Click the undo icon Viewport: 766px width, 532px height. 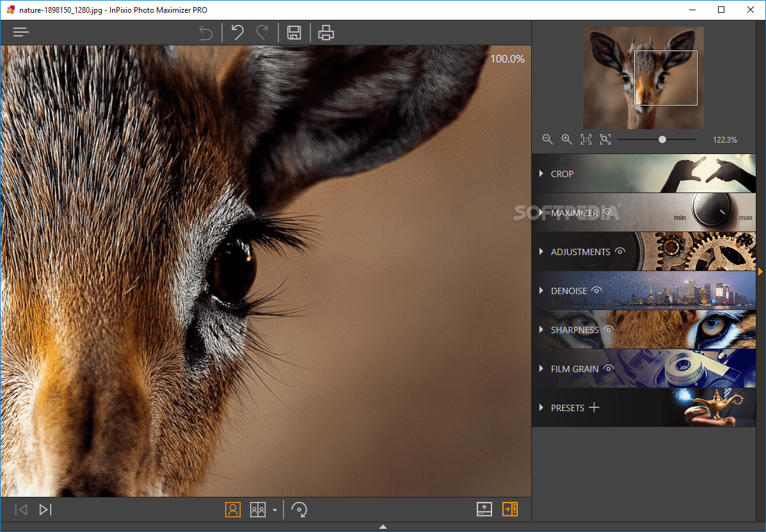(x=237, y=32)
